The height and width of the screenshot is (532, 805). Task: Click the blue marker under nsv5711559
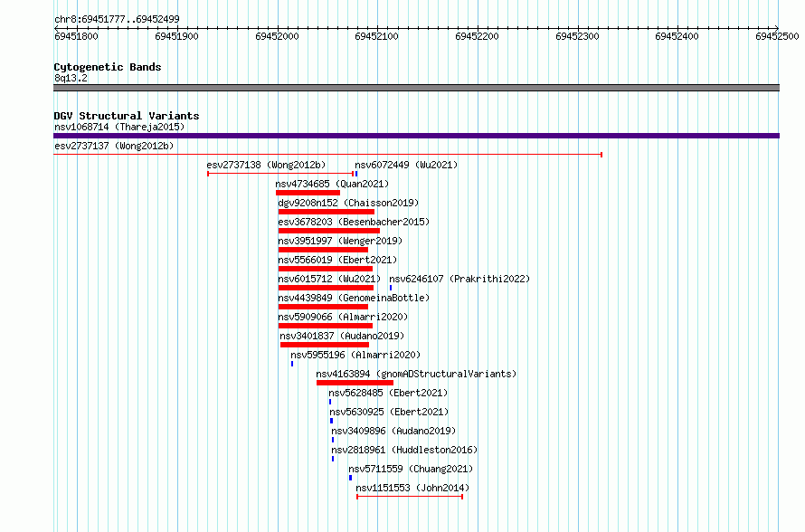pyautogui.click(x=350, y=478)
